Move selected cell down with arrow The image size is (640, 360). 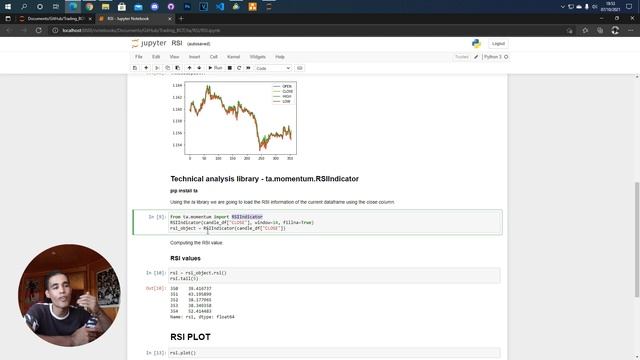click(x=199, y=68)
